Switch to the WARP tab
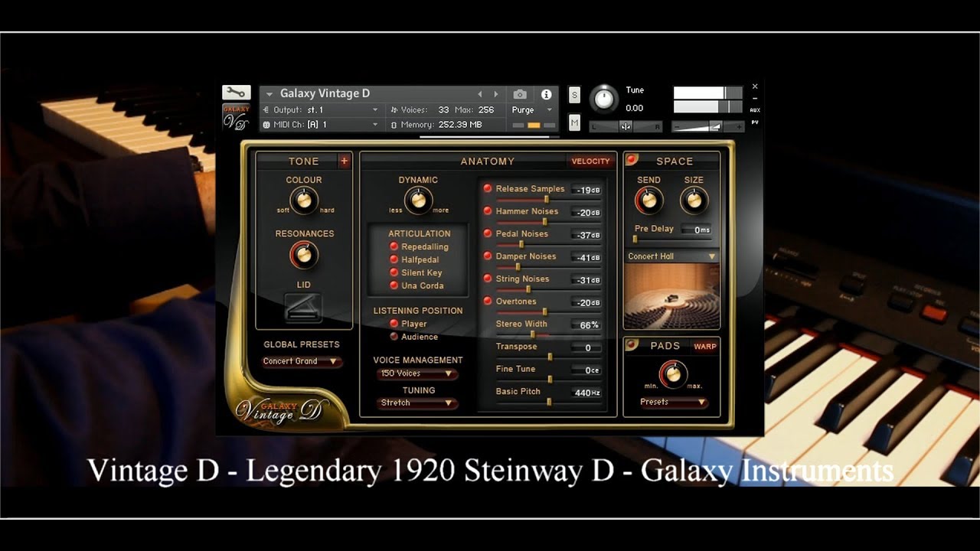Screen dimensions: 980x551 click(705, 346)
